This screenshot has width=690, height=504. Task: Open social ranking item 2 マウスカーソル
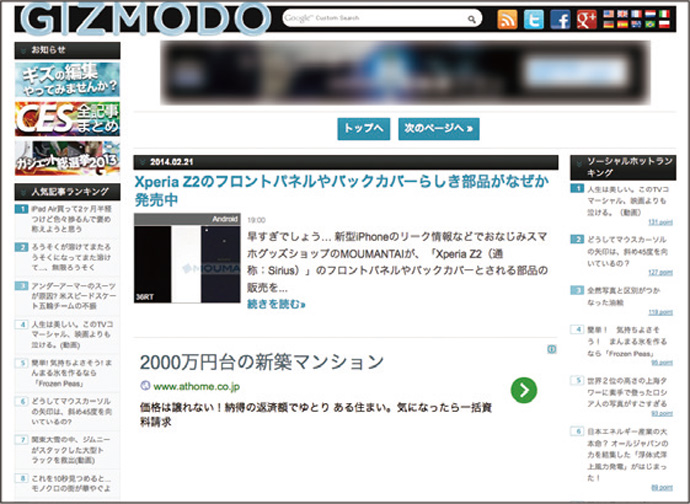pyautogui.click(x=628, y=251)
